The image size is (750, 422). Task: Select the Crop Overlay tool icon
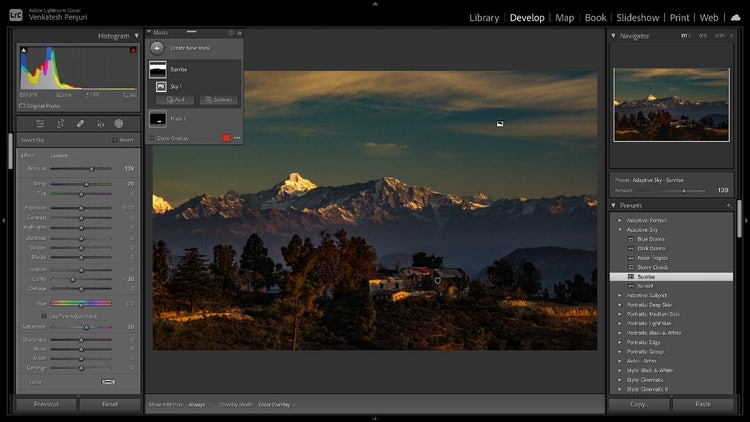[60, 124]
